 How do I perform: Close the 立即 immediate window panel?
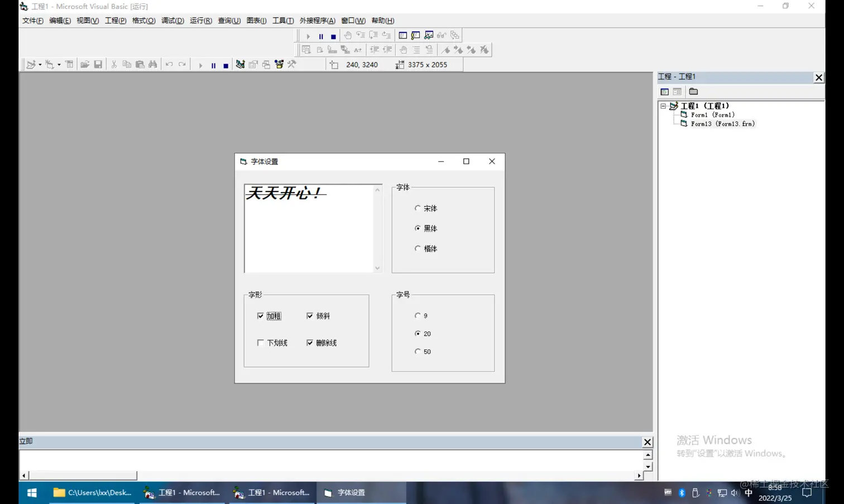pos(648,442)
